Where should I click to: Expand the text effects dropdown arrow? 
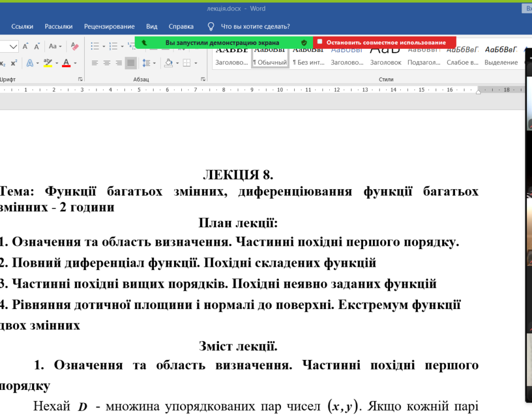coord(37,63)
